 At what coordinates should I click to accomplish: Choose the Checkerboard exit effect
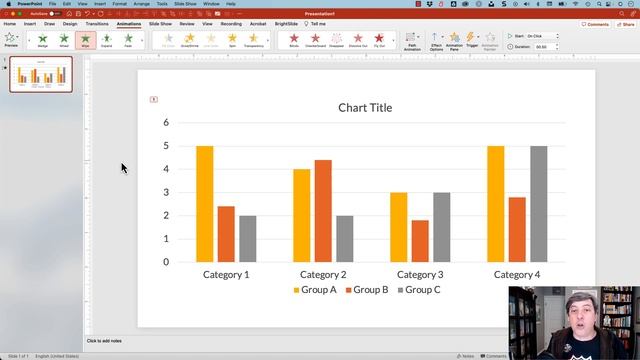point(316,40)
